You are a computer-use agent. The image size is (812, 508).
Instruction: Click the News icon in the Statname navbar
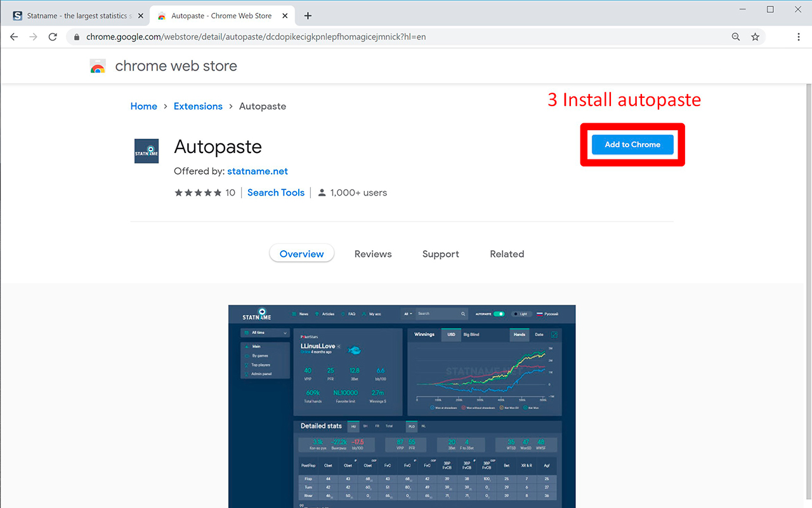(294, 314)
